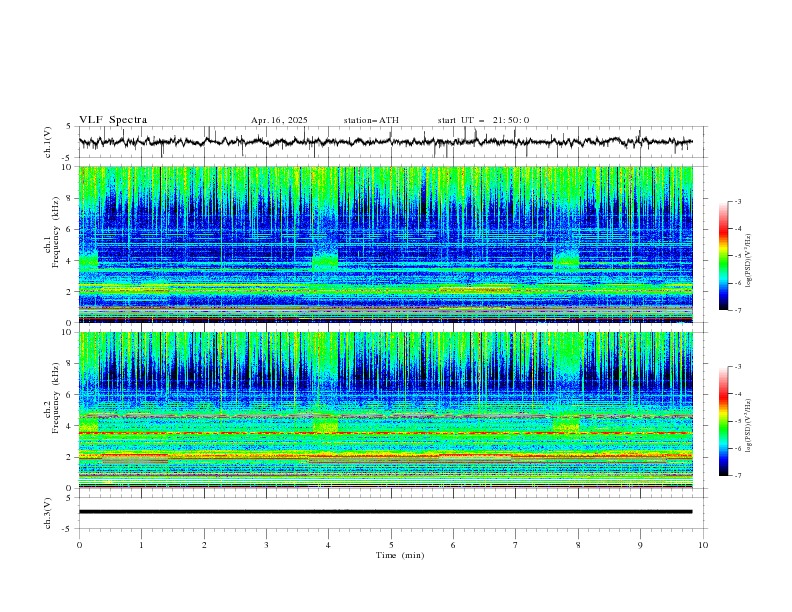The width and height of the screenshot is (792, 612).
Task: Click the ch.1 spectrogram color scale bar
Action: tap(723, 256)
